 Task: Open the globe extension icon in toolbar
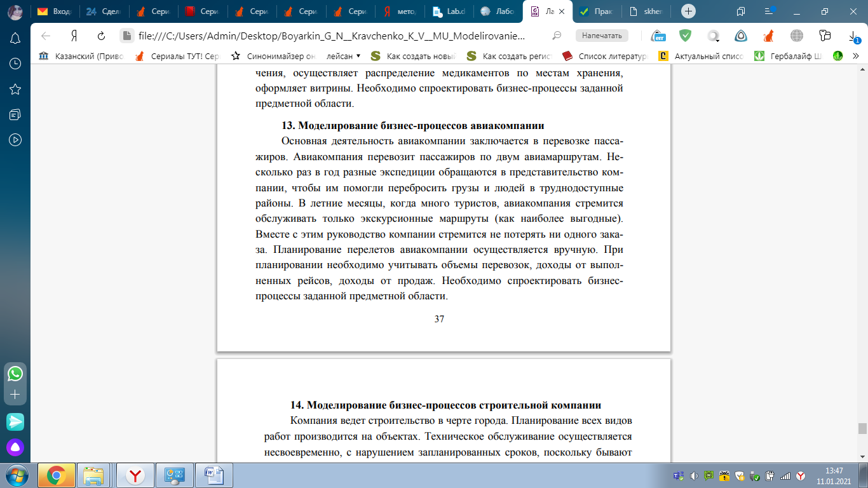796,36
